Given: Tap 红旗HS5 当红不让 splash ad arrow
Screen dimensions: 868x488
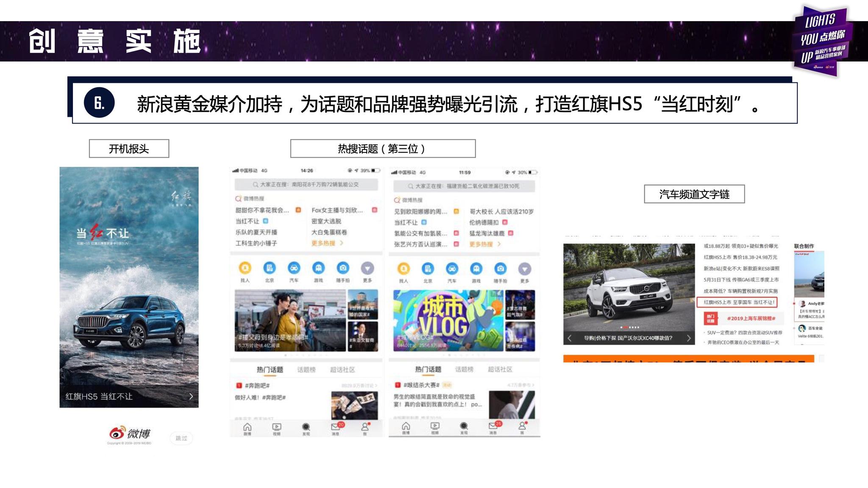Looking at the screenshot, I should 191,396.
